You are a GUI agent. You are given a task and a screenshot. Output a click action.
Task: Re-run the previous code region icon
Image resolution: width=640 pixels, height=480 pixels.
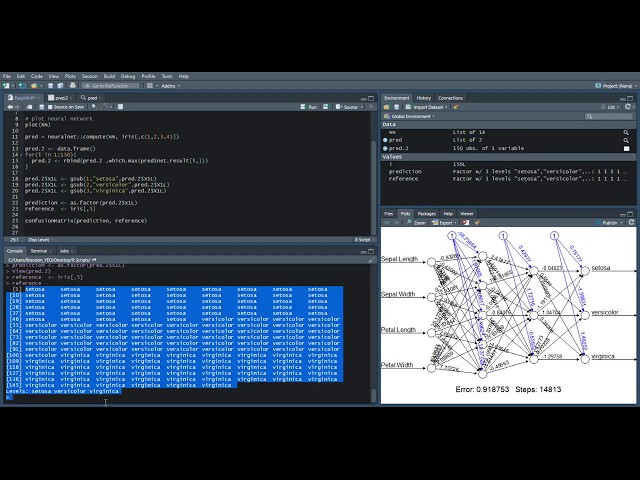pyautogui.click(x=325, y=107)
